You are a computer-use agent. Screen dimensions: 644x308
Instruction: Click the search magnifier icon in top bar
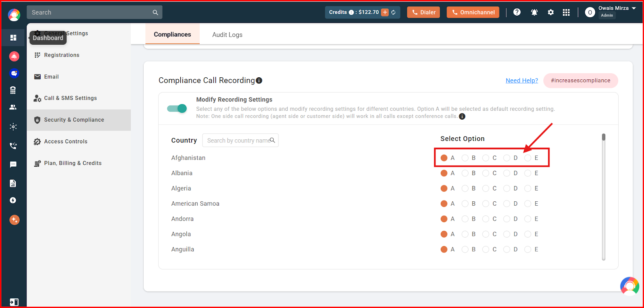tap(155, 12)
